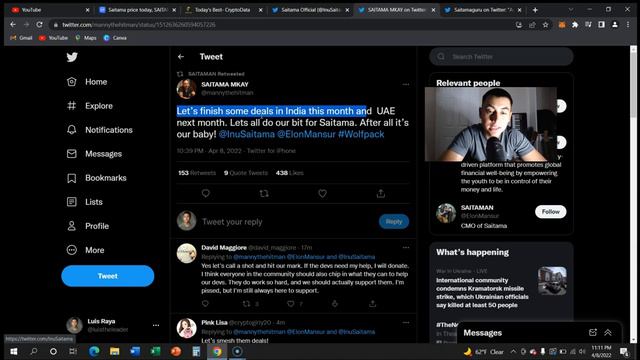Image resolution: width=640 pixels, height=360 pixels.
Task: Open Maps bookmark
Action: point(86,38)
